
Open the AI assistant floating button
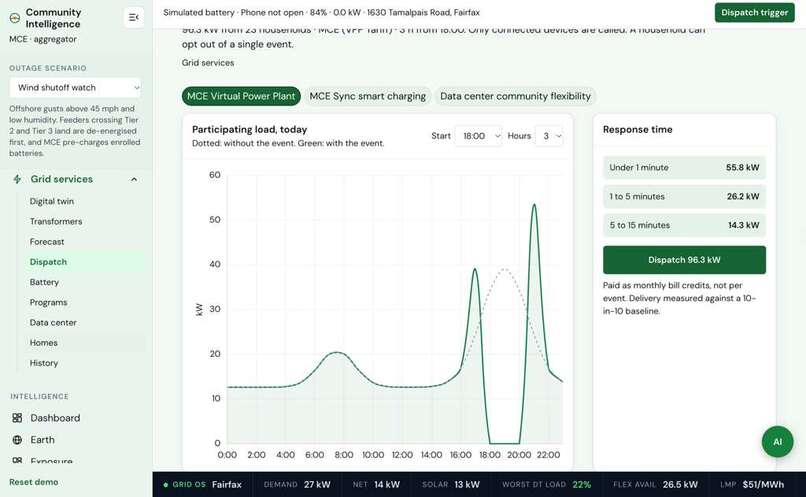pos(777,441)
